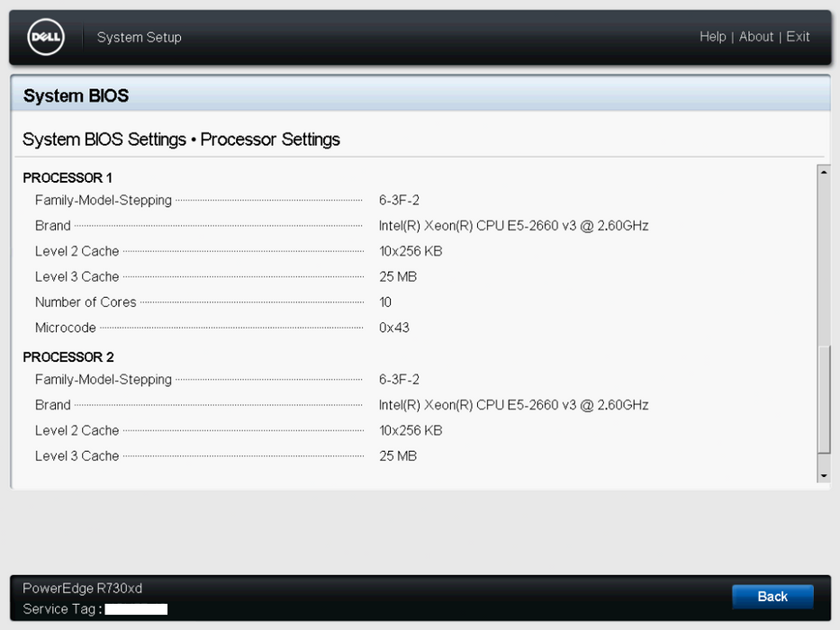Screen dimensions: 840x630
Task: Click the PowerEdge R730xd model text
Action: coord(83,589)
